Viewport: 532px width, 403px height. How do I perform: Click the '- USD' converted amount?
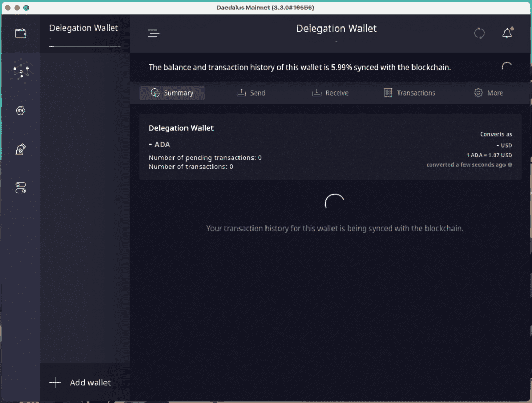504,145
